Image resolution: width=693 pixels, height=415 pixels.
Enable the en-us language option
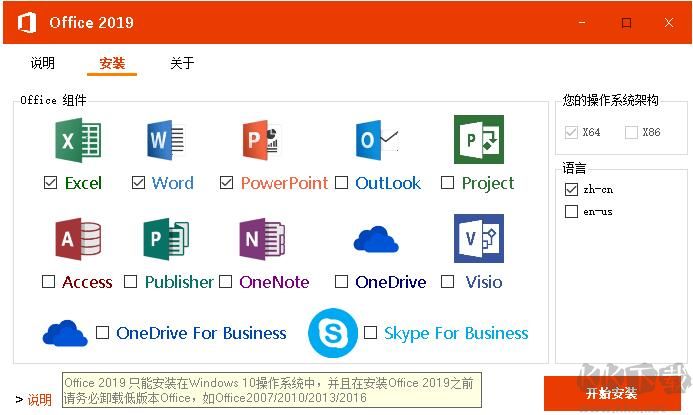coord(571,212)
